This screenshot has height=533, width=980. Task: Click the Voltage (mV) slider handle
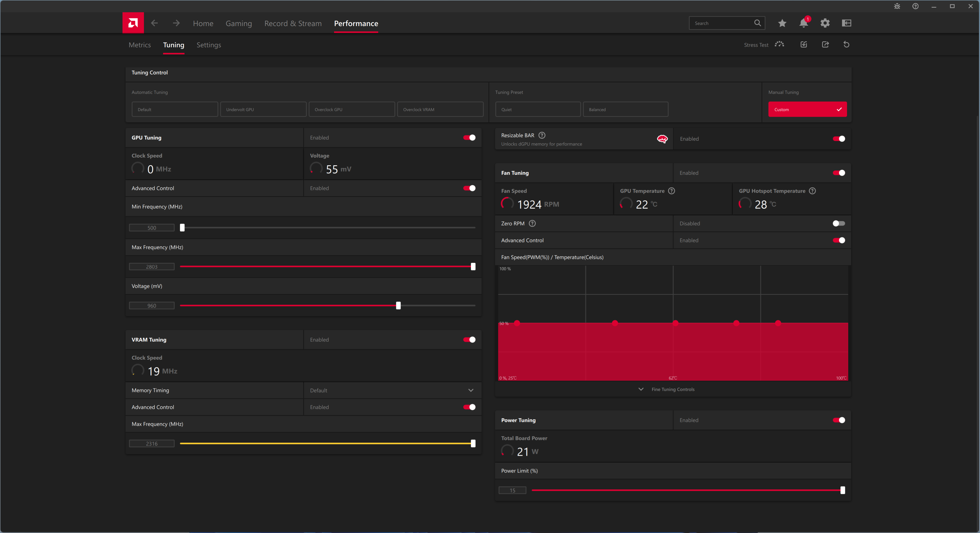pyautogui.click(x=398, y=305)
